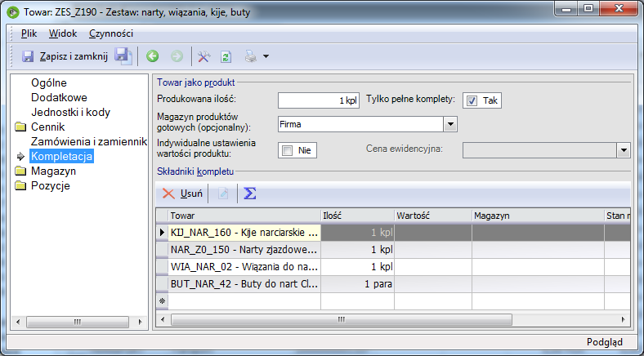
Task: Click the tree panel scrollbar thumb
Action: click(77, 323)
